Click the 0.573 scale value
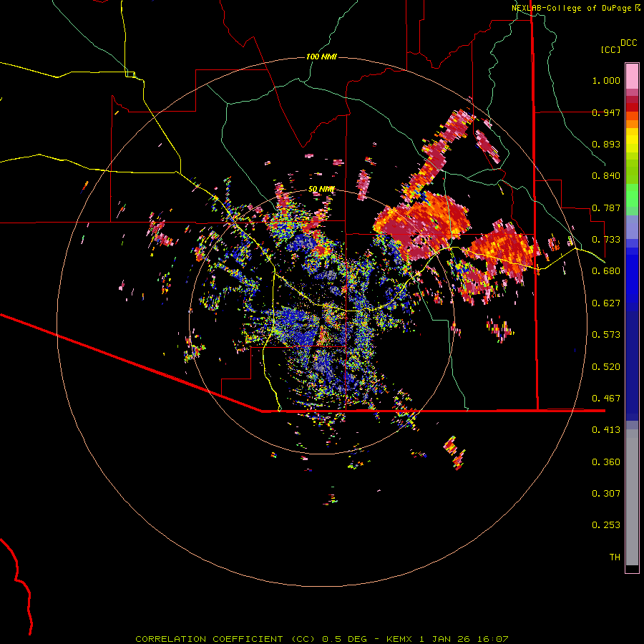Screen dimensions: 644x644 point(606,335)
